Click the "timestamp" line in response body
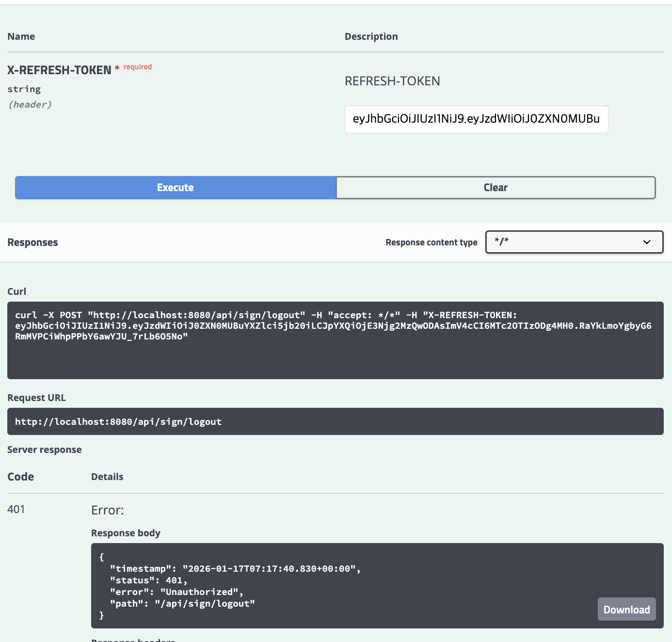Image resolution: width=672 pixels, height=642 pixels. [236, 569]
